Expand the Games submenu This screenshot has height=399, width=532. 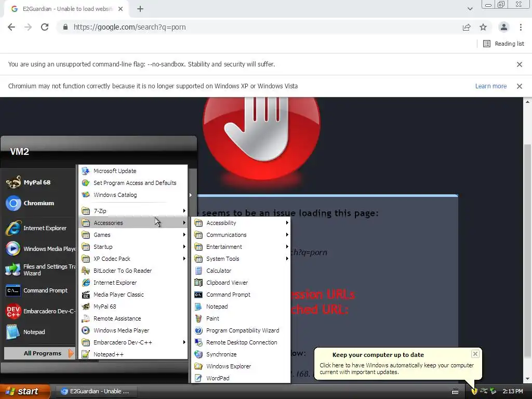(x=133, y=235)
